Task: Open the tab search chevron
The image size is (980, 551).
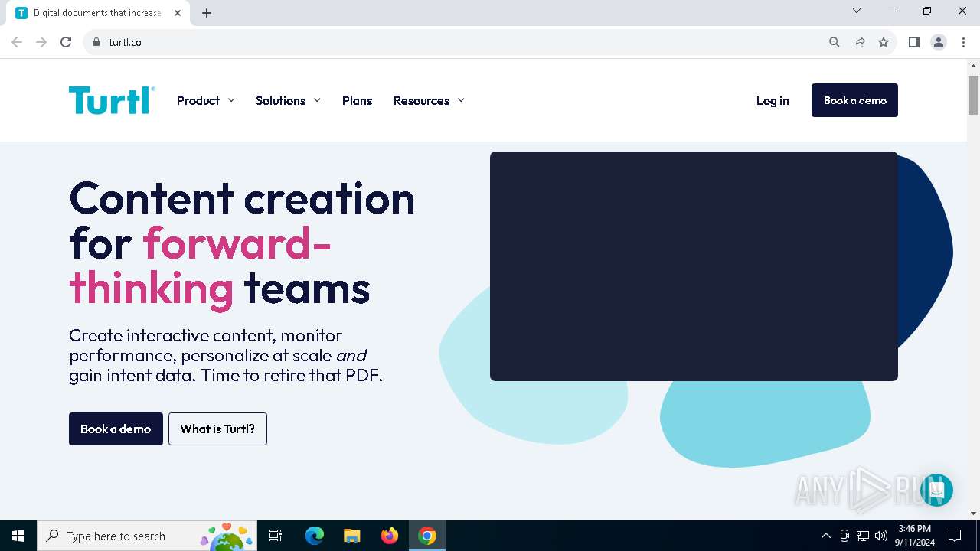Action: click(x=857, y=11)
